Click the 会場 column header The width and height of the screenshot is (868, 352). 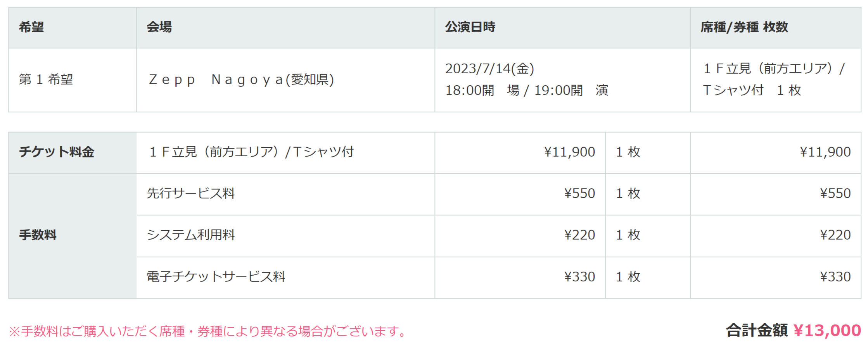point(285,28)
